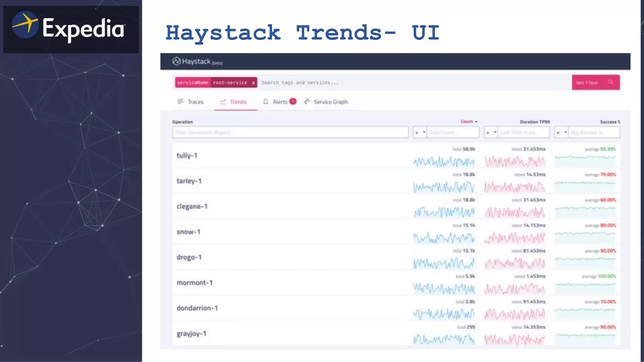The height and width of the screenshot is (362, 644).
Task: Click the red Alerts count badge
Action: pos(293,101)
